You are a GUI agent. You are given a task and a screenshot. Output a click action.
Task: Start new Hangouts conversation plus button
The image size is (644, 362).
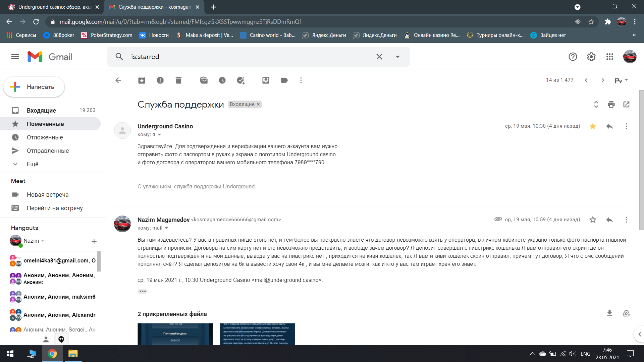[94, 241]
